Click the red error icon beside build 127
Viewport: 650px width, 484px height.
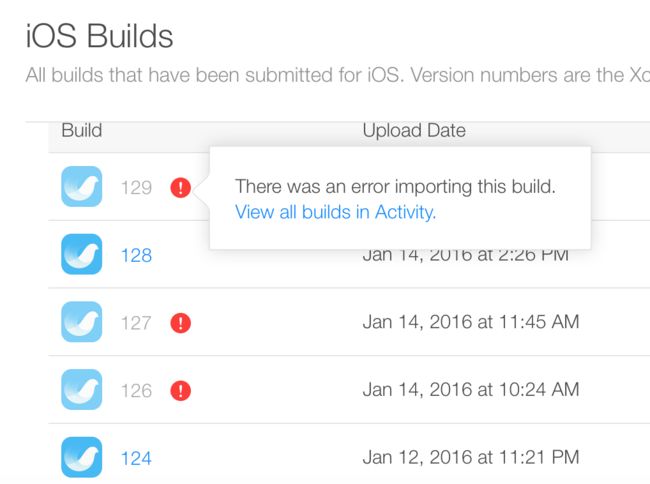coord(181,323)
